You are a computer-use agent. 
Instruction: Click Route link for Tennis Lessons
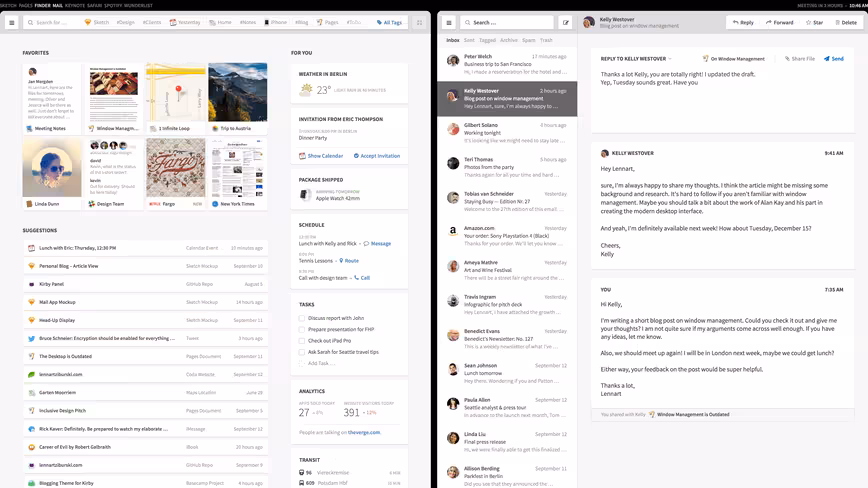pos(349,261)
